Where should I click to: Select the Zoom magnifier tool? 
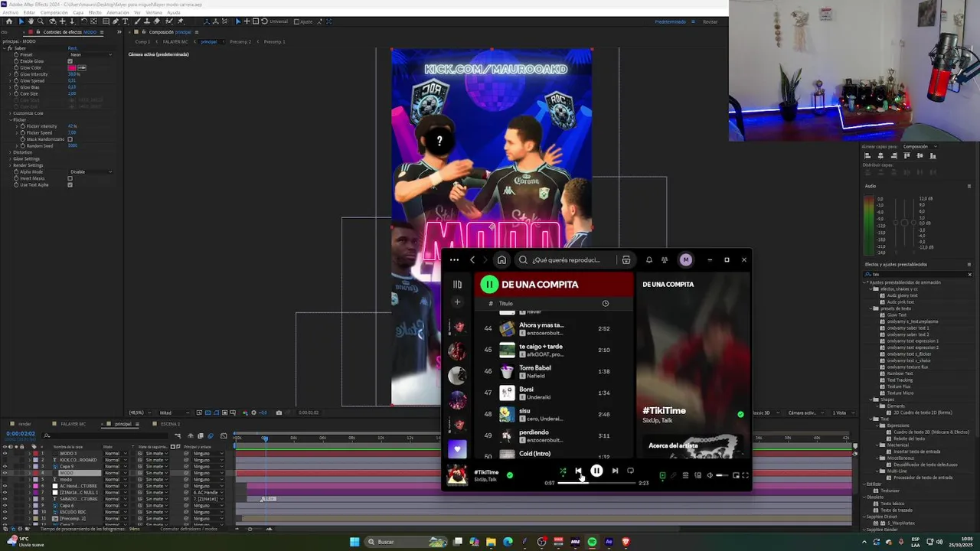tap(41, 21)
